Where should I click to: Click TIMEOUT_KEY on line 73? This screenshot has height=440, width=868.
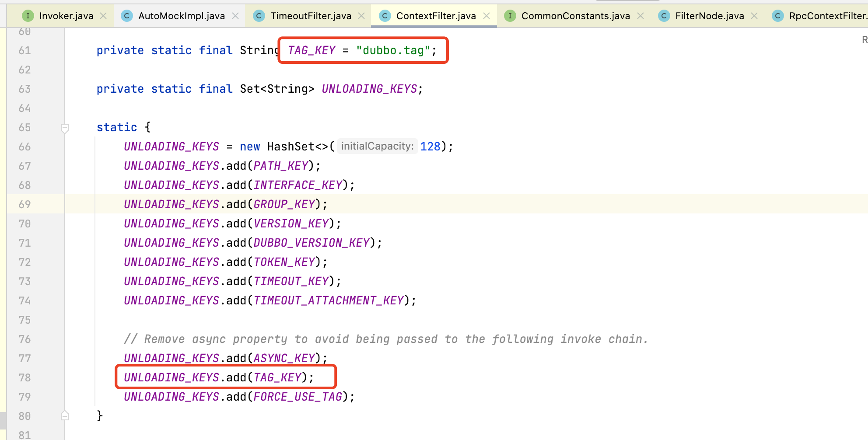pos(291,282)
